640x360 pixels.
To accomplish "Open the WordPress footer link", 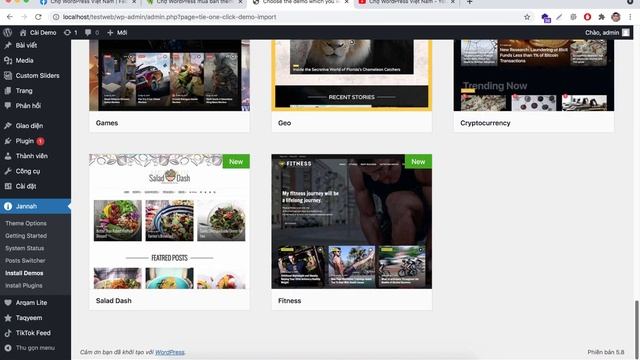I will tap(170, 352).
